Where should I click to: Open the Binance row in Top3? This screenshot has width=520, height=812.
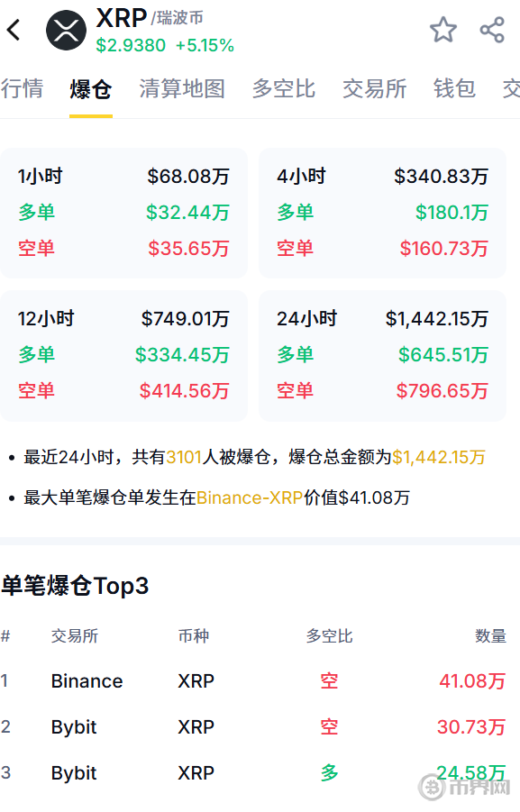pyautogui.click(x=253, y=681)
